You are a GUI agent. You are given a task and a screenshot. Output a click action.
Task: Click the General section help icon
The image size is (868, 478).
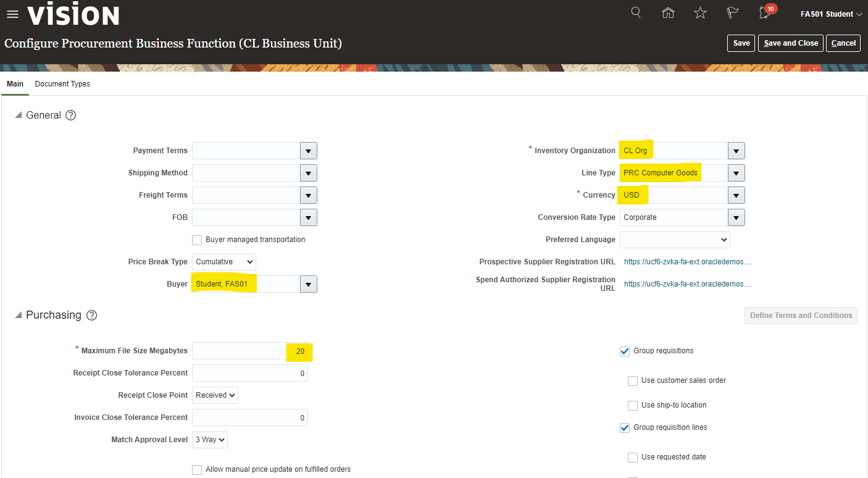point(71,115)
